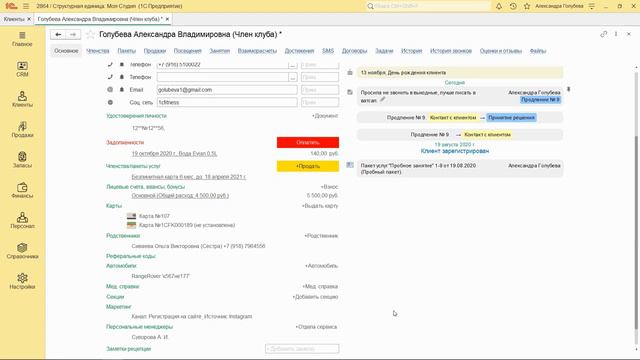Image resolution: width=640 pixels, height=360 pixels.
Task: Open the Главное section in sidebar
Action: pos(22,39)
